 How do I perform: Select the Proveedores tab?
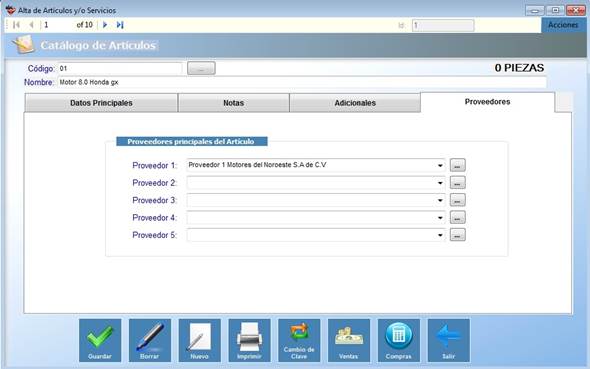tap(487, 102)
